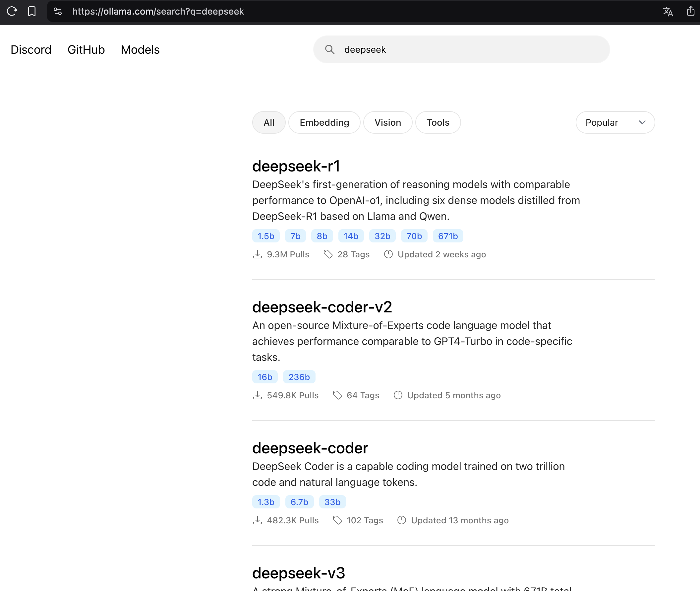Enable the Embedding filter
Screen dimensions: 700x591
point(324,122)
